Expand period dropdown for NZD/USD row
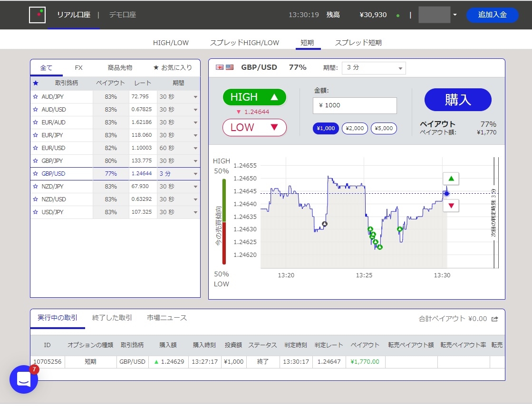Viewport: 532px width, 406px height. (195, 199)
